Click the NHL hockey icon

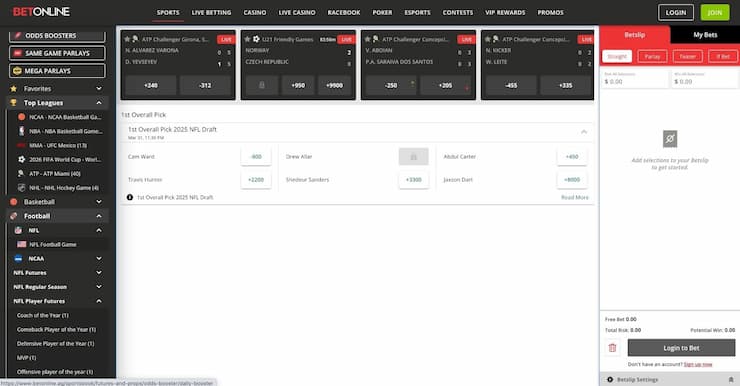click(x=21, y=188)
